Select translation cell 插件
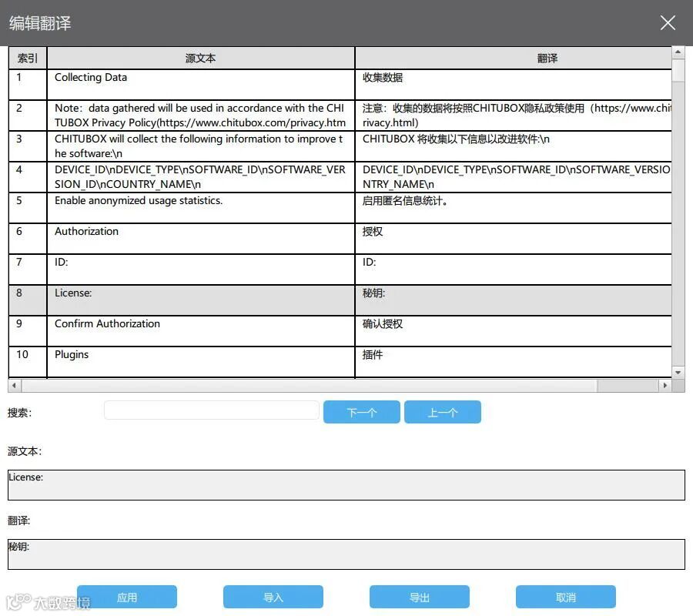This screenshot has width=693, height=616. tap(514, 362)
